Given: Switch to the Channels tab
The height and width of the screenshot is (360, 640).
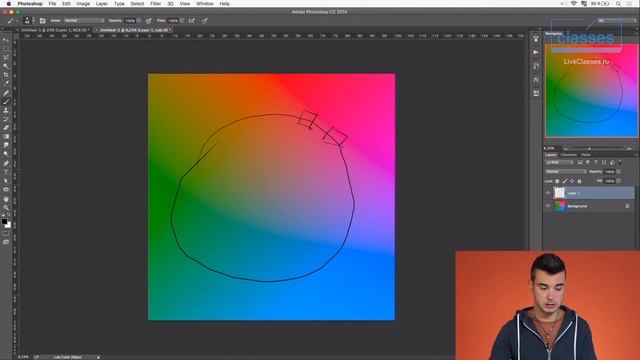Looking at the screenshot, I should 569,155.
